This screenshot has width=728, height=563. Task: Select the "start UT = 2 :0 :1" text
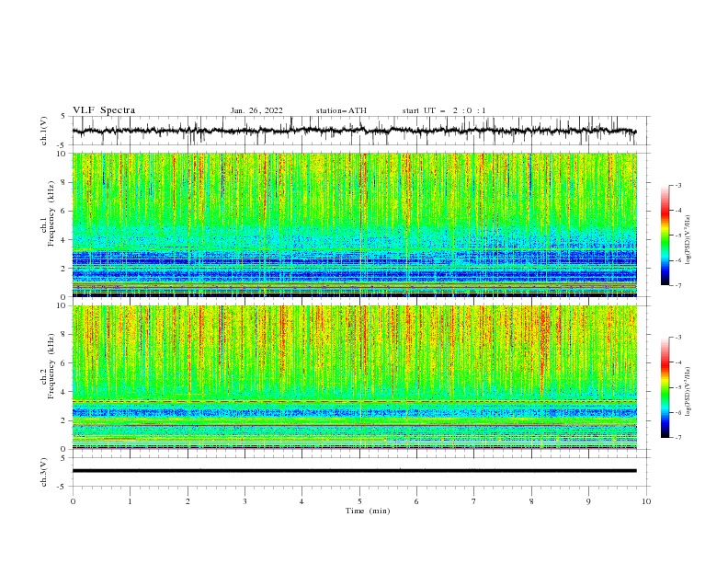[x=444, y=110]
